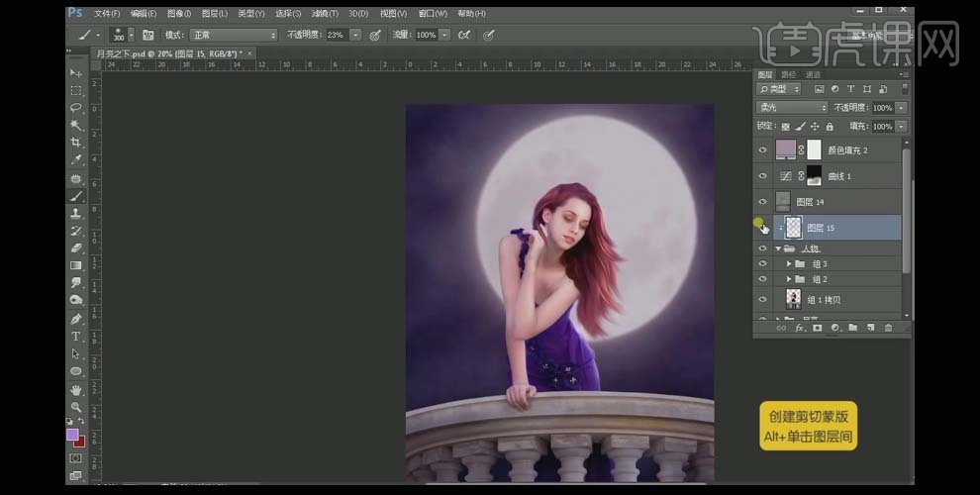Filter layers by pixel layer icon
The width and height of the screenshot is (980, 495).
tap(819, 89)
